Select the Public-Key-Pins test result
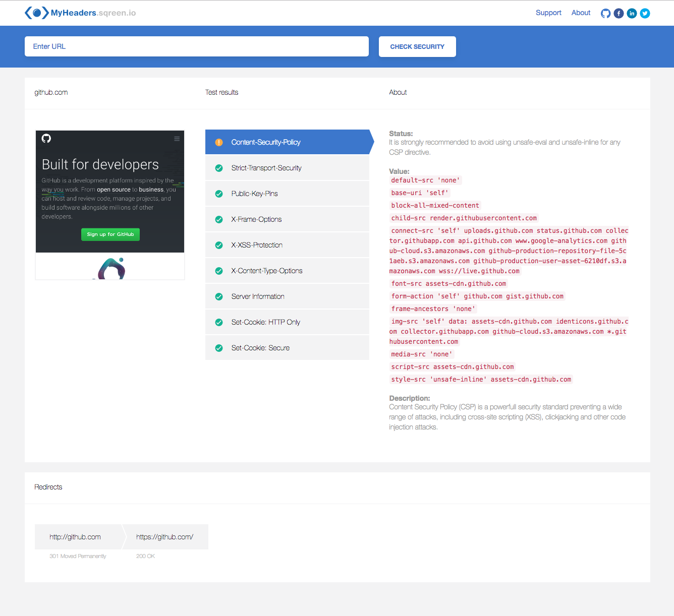Screen dimensions: 674x616 point(287,194)
